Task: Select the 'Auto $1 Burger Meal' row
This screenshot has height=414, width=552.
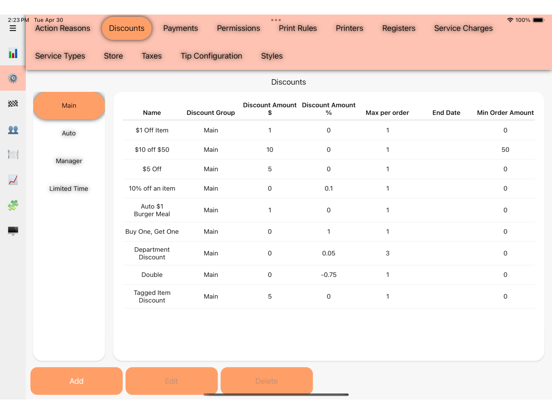Action: [x=328, y=210]
